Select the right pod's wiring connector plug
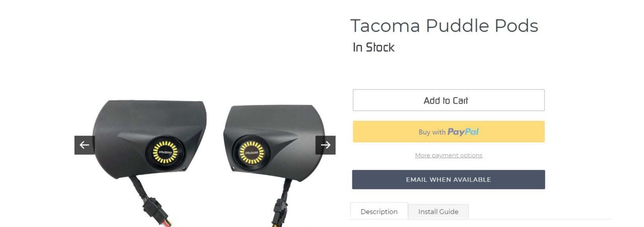 [x=281, y=211]
